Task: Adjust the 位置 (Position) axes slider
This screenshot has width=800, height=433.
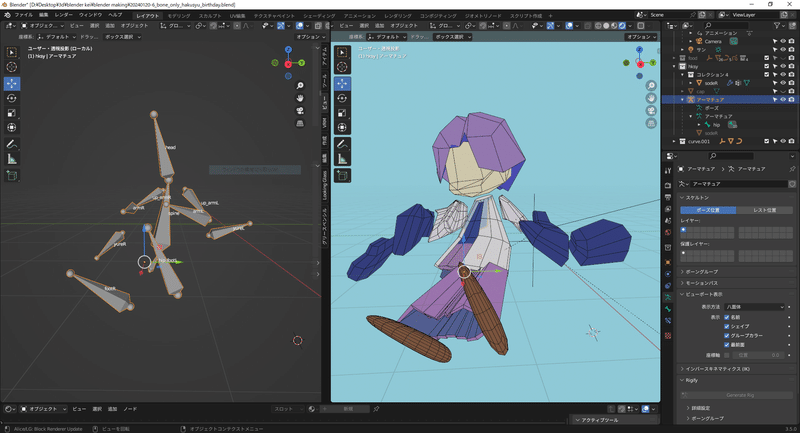Action: click(x=758, y=355)
